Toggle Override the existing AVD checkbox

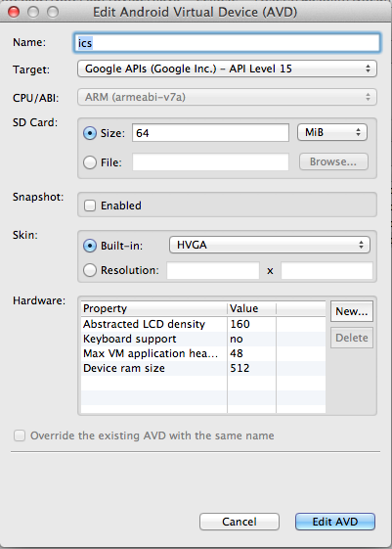pos(20,435)
